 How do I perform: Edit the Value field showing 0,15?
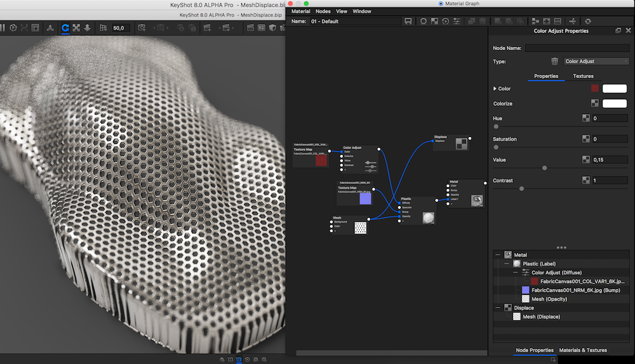coord(610,159)
